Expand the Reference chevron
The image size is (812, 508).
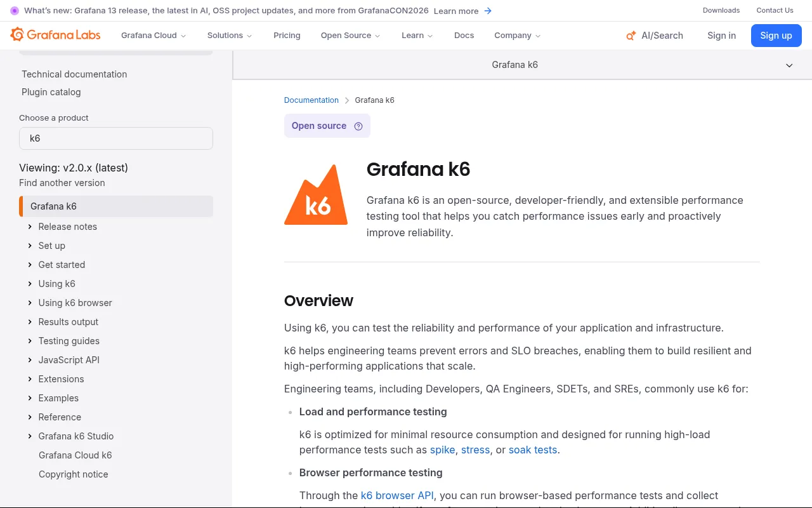pos(30,417)
